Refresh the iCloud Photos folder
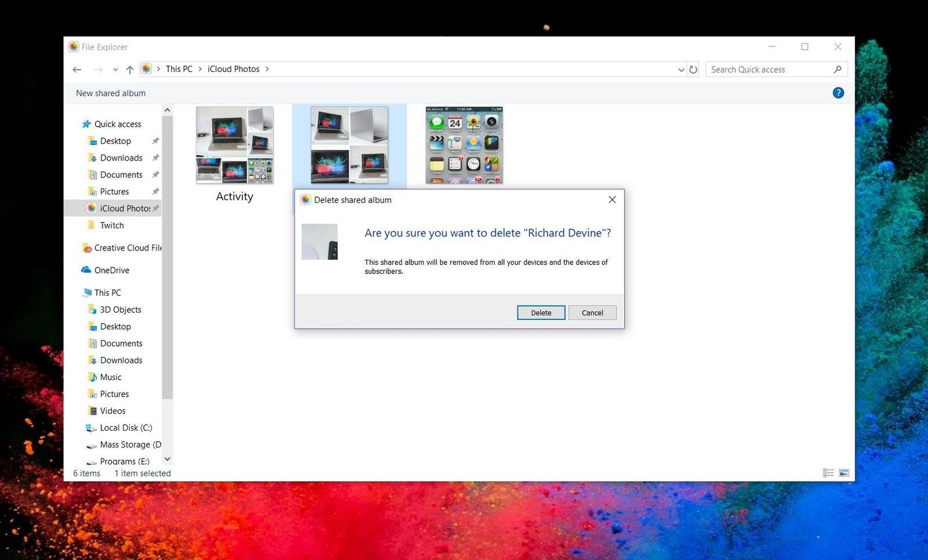Image resolution: width=928 pixels, height=560 pixels. coord(693,70)
